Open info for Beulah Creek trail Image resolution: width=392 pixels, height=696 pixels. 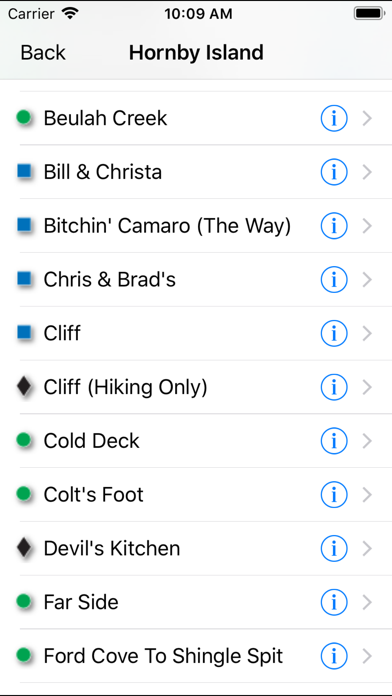click(334, 119)
